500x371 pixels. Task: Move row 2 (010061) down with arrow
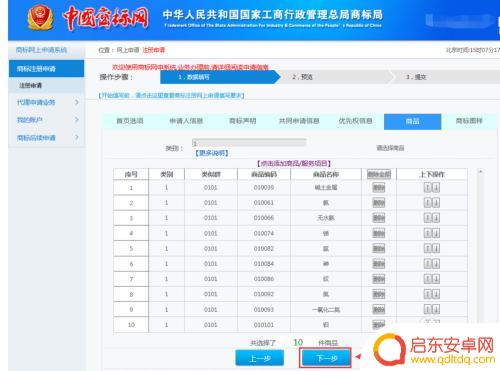coord(436,203)
